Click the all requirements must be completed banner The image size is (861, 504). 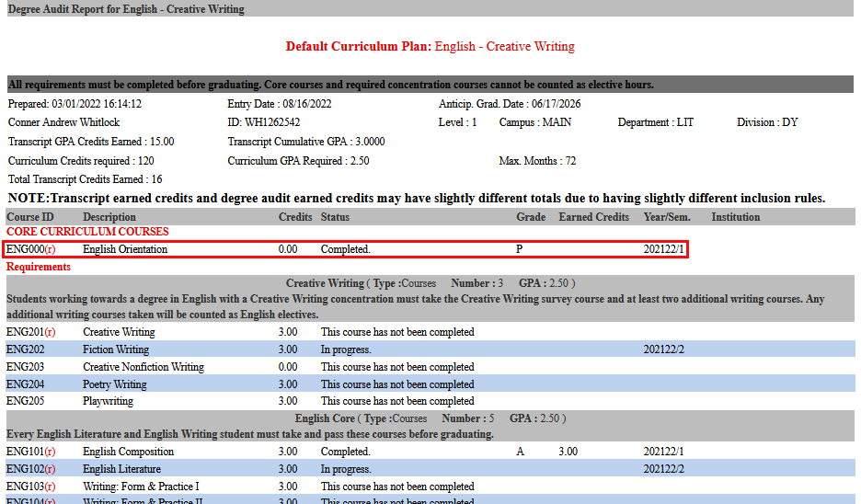(x=430, y=85)
